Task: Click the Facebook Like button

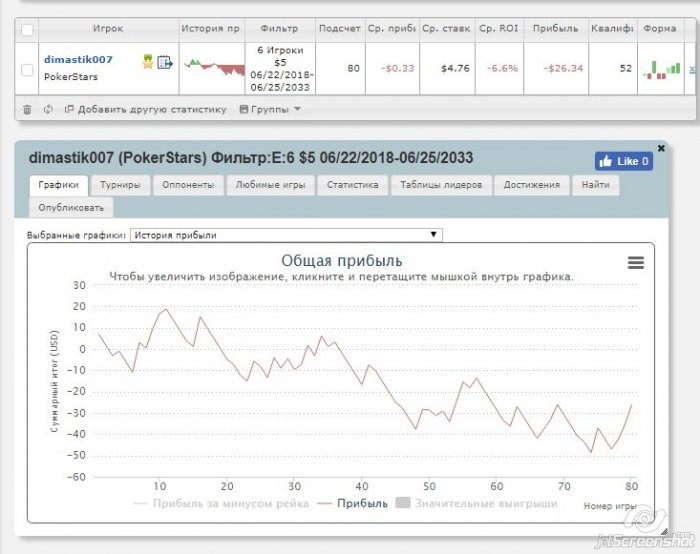Action: [624, 161]
